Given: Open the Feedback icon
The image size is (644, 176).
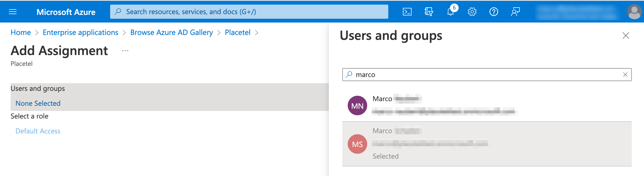Looking at the screenshot, I should point(515,12).
